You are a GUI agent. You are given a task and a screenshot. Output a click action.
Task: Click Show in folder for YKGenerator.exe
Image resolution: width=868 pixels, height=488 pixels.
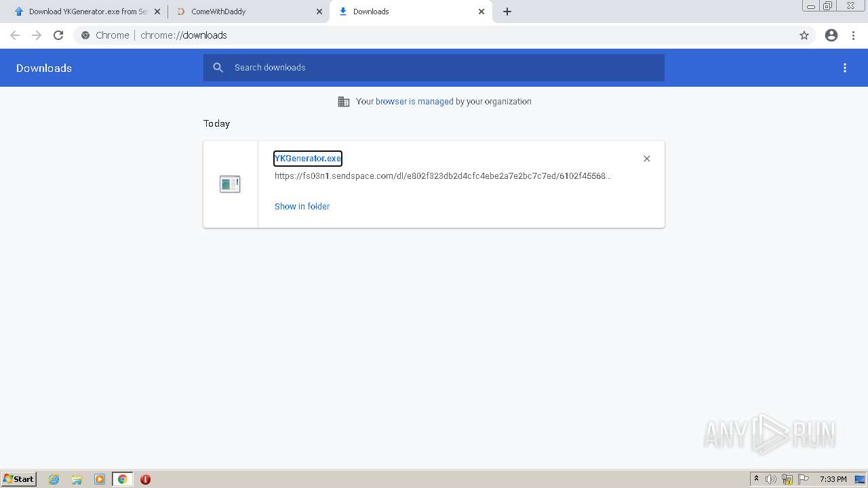tap(302, 207)
